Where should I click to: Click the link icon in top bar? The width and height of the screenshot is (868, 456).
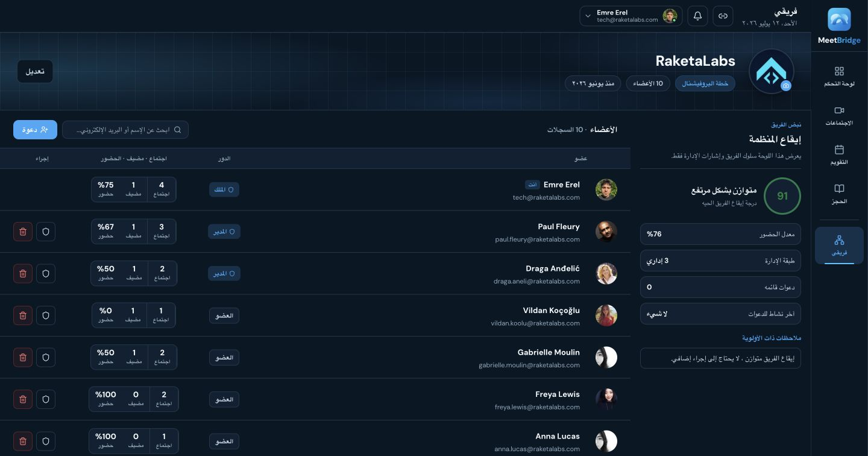[723, 16]
